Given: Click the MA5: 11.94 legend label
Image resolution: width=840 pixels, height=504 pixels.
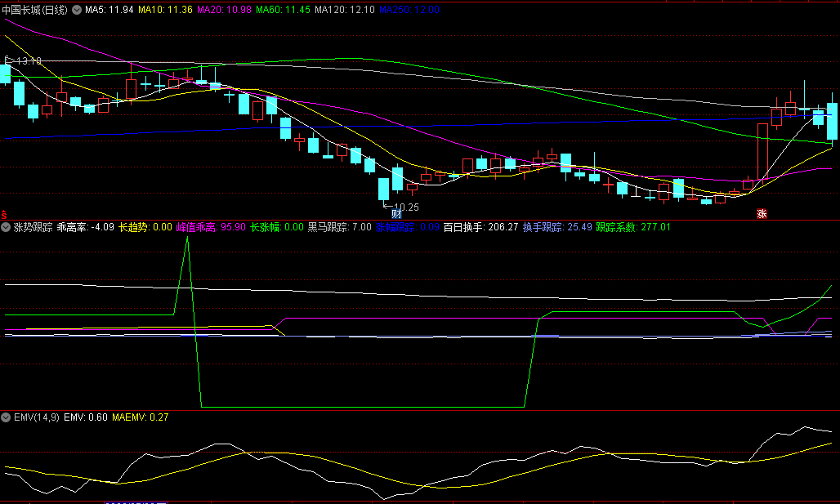Looking at the screenshot, I should (109, 10).
